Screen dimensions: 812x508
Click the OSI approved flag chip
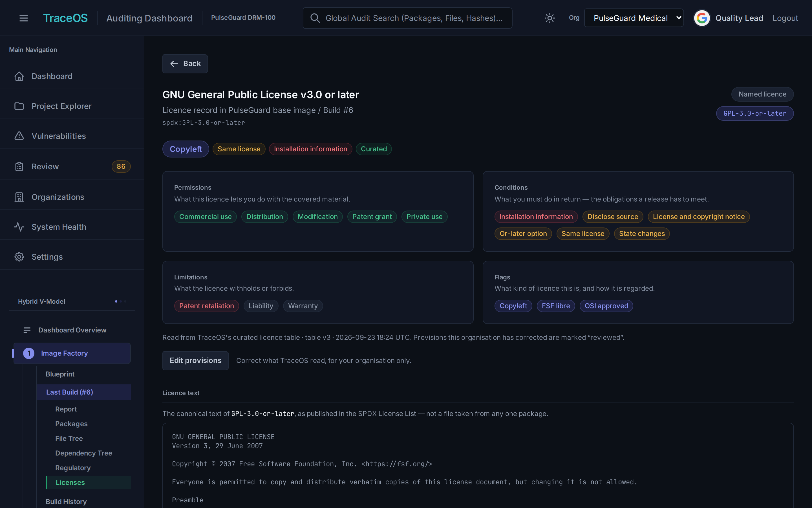pos(606,306)
